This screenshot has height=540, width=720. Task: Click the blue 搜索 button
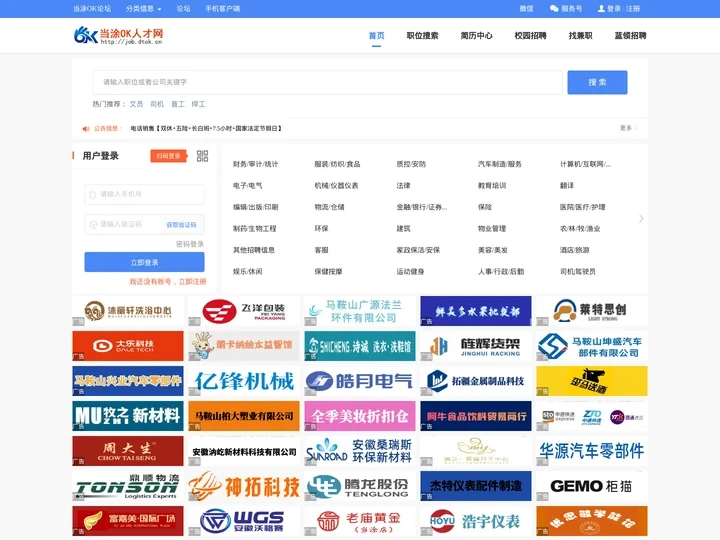[x=597, y=82]
